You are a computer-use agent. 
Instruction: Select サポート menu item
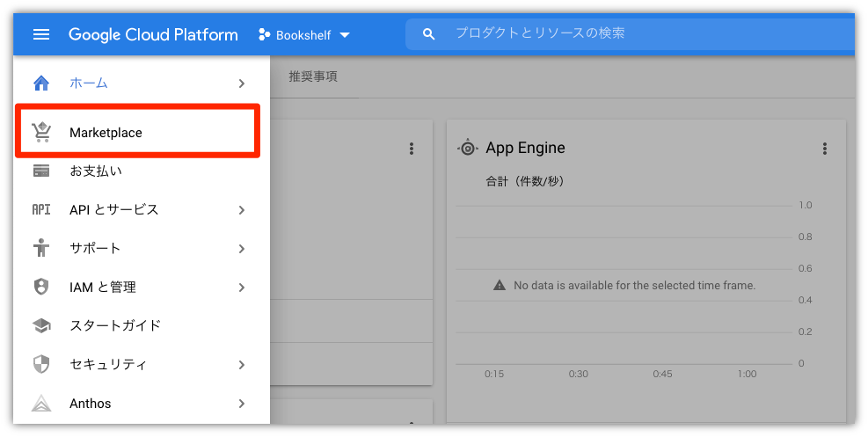[x=142, y=248]
